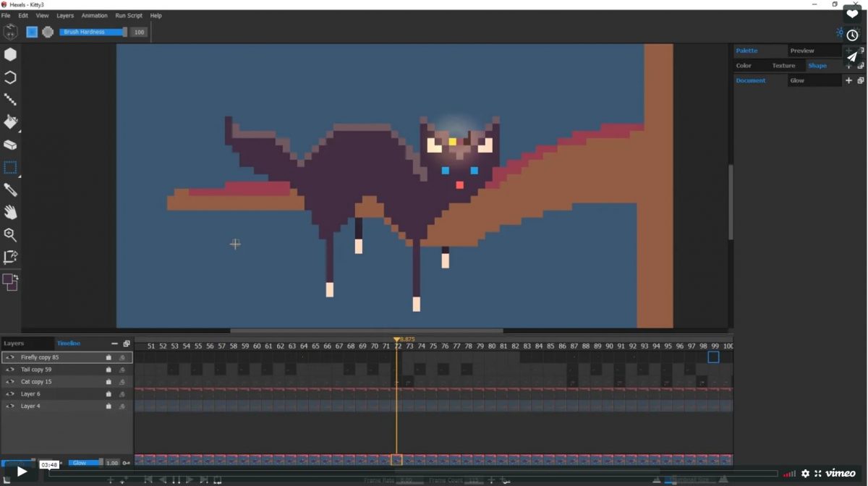
Task: Select the Pencil tool
Action: (x=10, y=189)
